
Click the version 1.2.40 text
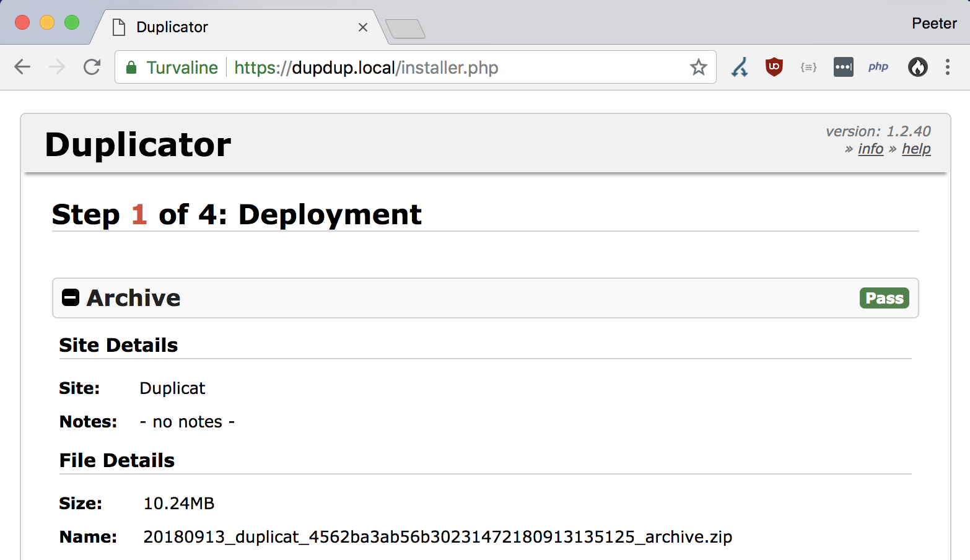(x=878, y=131)
